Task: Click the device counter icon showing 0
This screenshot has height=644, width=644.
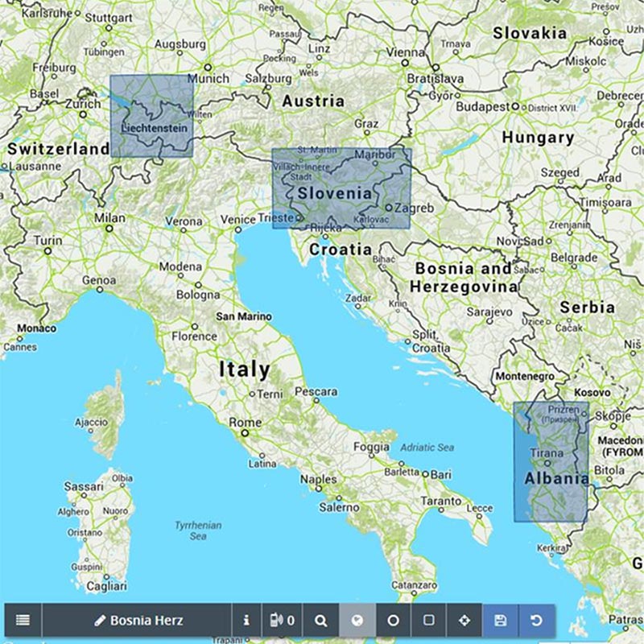Action: (283, 620)
